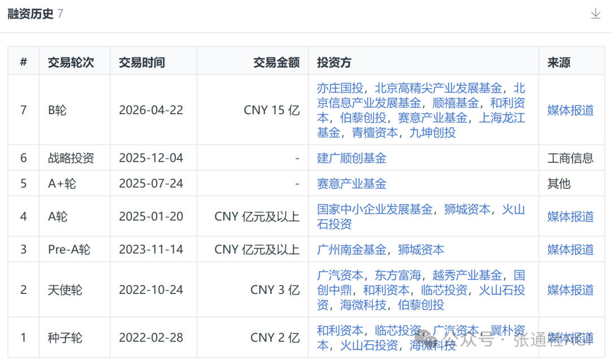611x364 pixels.
Task: Open 临芯投资 in the 天使轮 row
Action: click(x=444, y=290)
